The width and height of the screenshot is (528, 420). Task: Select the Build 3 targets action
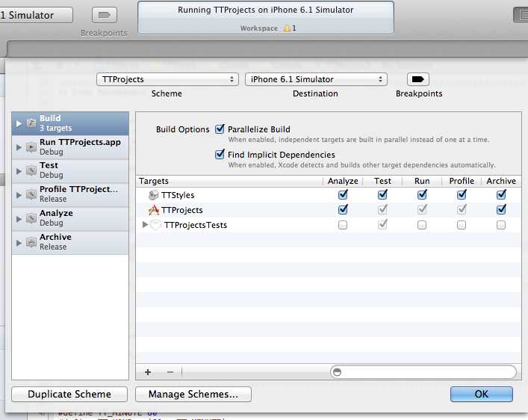[70, 123]
